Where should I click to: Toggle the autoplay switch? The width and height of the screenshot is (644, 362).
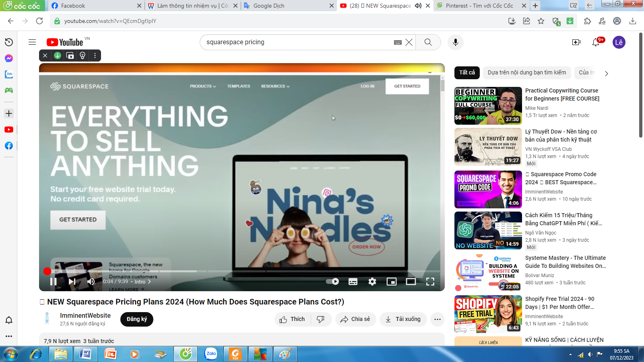coord(332,282)
